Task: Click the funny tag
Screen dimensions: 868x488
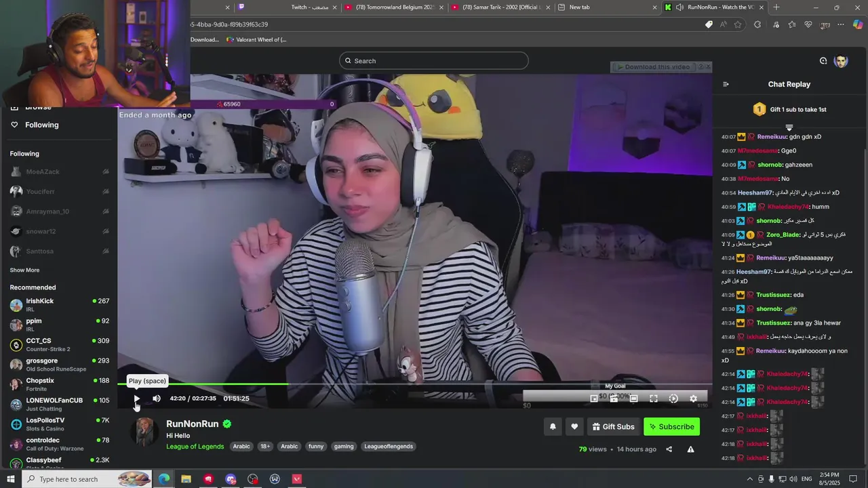Action: pos(316,447)
